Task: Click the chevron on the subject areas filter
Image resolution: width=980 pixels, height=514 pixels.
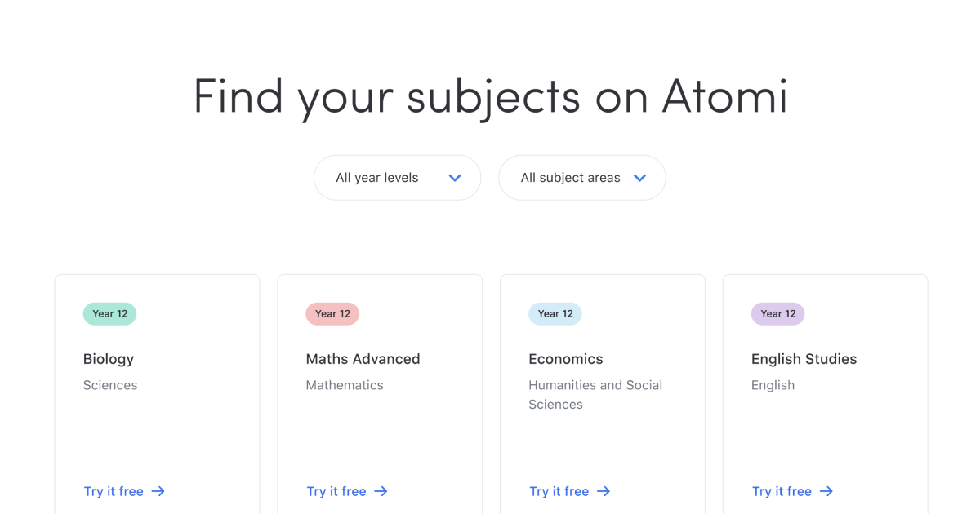Action: (x=639, y=177)
